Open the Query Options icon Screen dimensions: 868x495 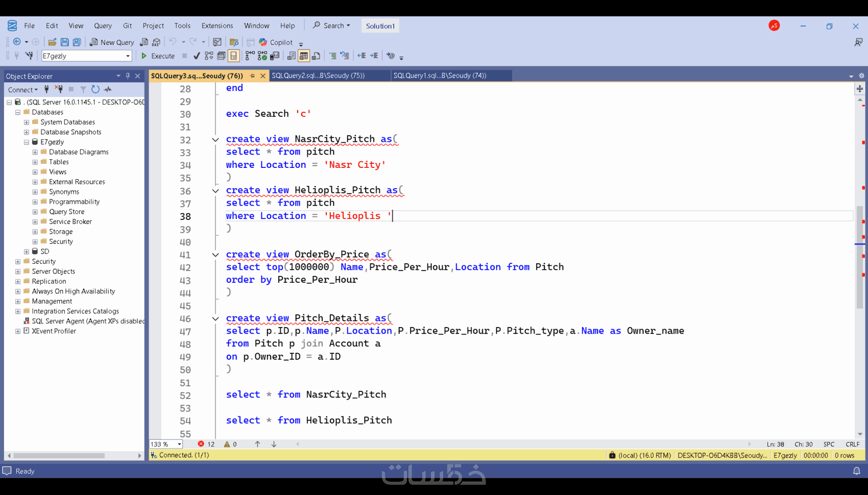[x=221, y=56]
